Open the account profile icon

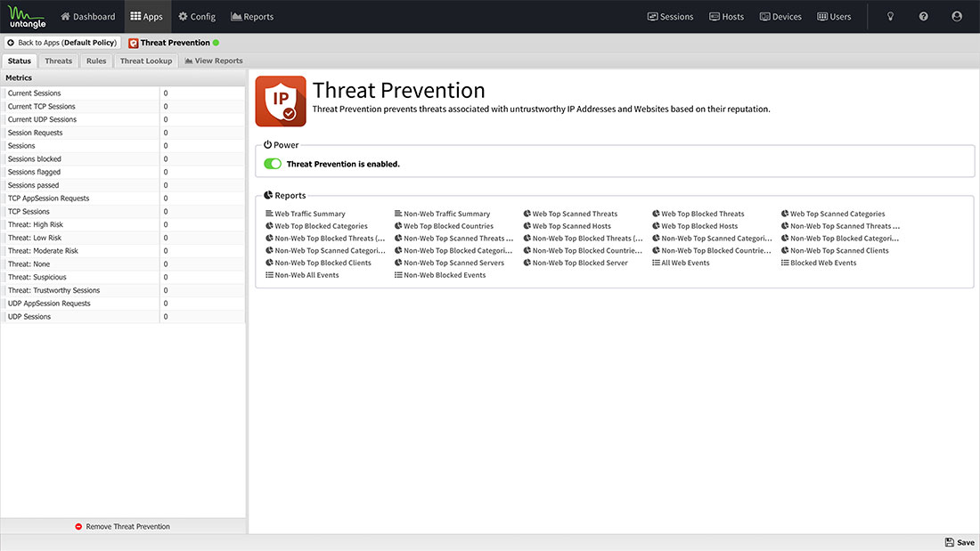pyautogui.click(x=956, y=17)
